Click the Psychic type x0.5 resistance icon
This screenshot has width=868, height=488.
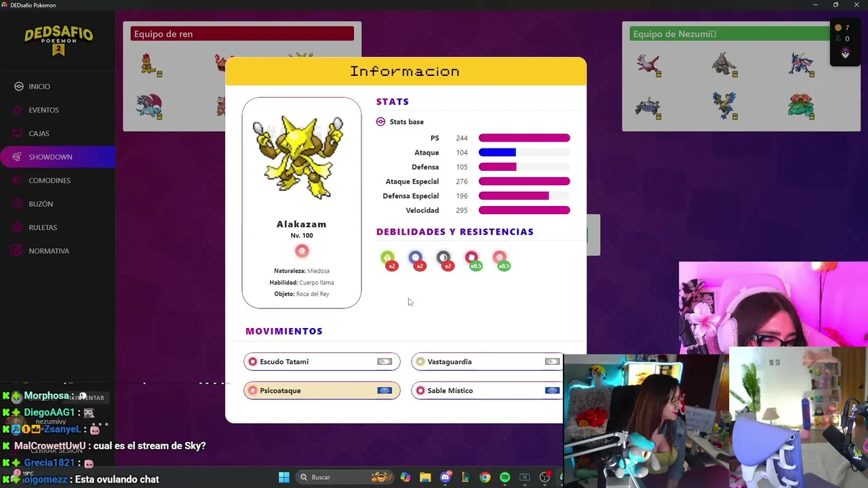(x=500, y=260)
